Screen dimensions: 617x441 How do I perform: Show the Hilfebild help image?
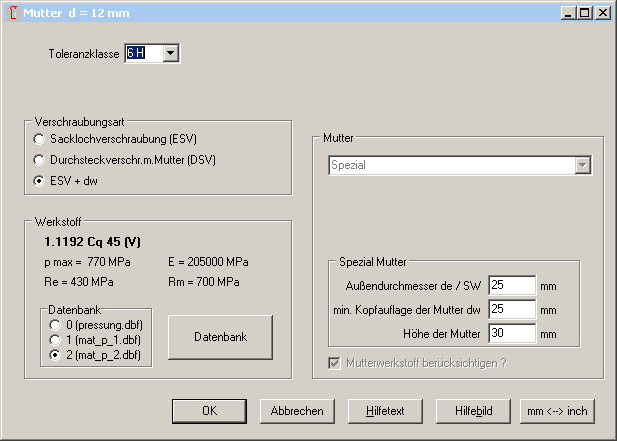pos(473,411)
